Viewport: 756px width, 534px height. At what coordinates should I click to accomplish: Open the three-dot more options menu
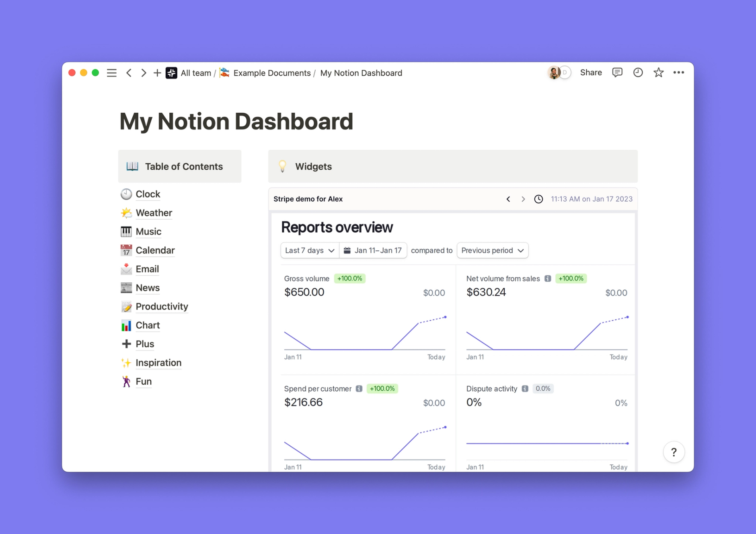679,72
